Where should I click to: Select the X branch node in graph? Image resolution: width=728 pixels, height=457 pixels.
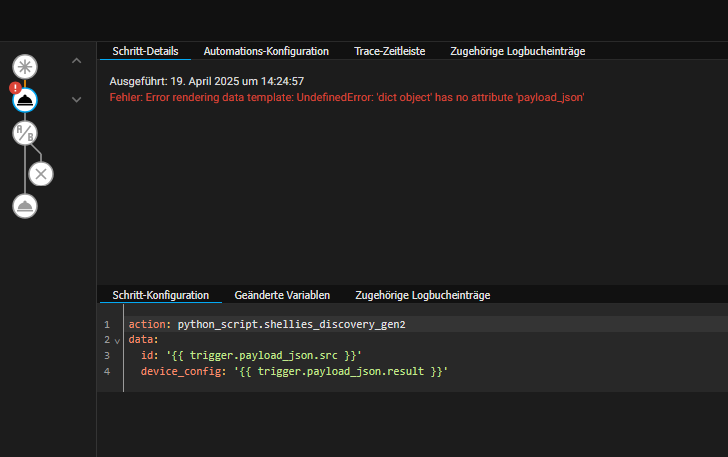[x=40, y=174]
